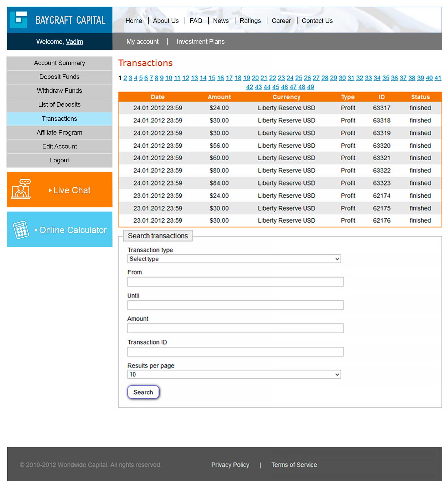Screen dimensions: 448x481
Task: Go to transactions page 49
Action: pyautogui.click(x=310, y=87)
